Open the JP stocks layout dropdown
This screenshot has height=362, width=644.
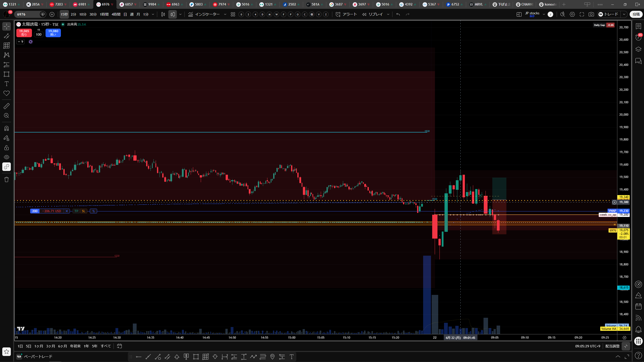(544, 14)
